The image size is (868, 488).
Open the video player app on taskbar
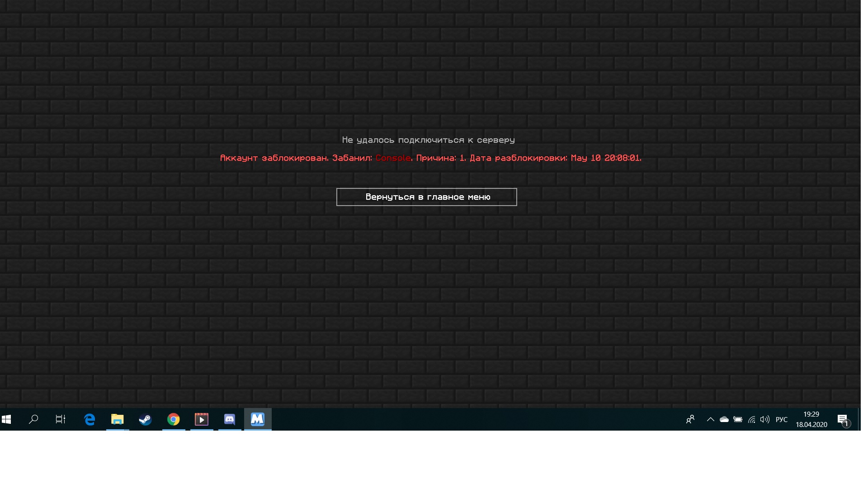click(202, 419)
